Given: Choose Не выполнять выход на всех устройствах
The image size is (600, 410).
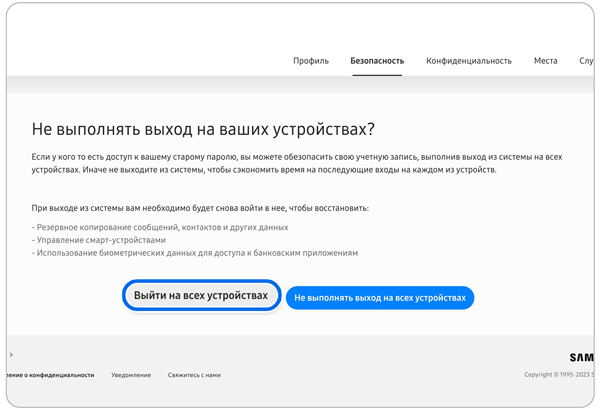Looking at the screenshot, I should click(x=380, y=298).
